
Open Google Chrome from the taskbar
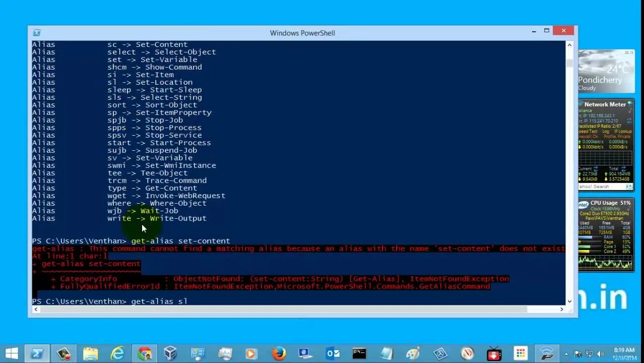(145, 353)
